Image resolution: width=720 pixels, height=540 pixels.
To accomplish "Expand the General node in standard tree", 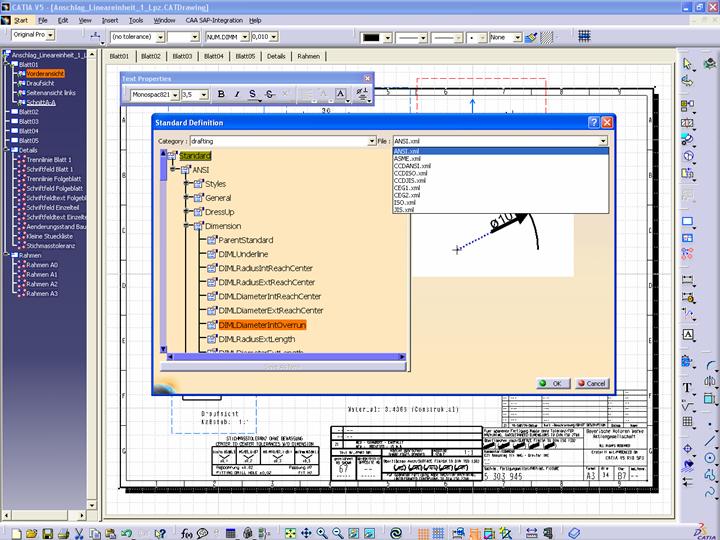I will click(186, 198).
